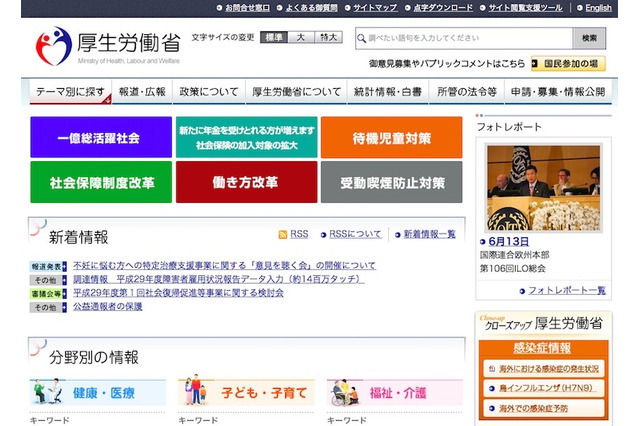Select 大 text size option
This screenshot has width=640, height=426.
click(301, 38)
